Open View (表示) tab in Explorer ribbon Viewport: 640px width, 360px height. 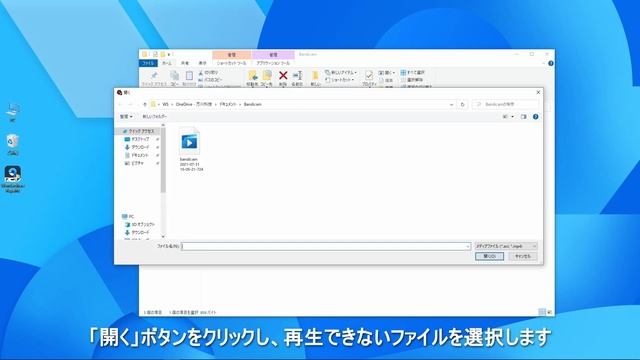click(202, 63)
